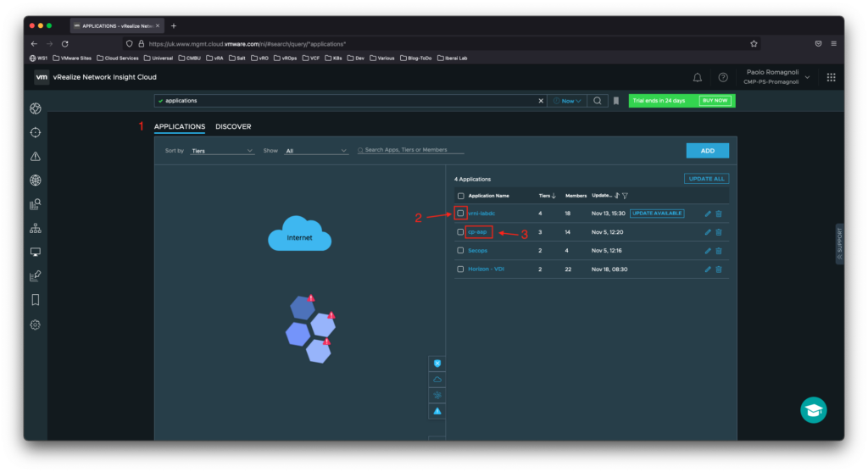868x472 pixels.
Task: Open the crosshair target icon in the sidebar
Action: coord(36,132)
